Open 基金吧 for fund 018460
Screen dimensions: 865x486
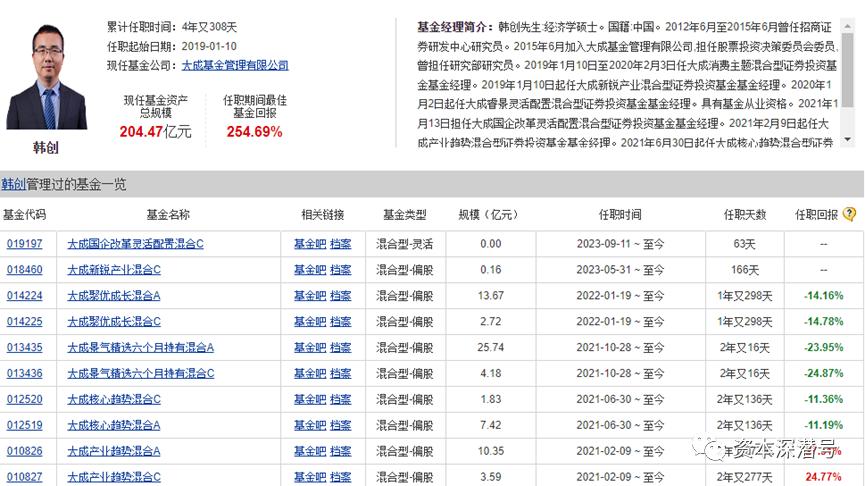[309, 270]
